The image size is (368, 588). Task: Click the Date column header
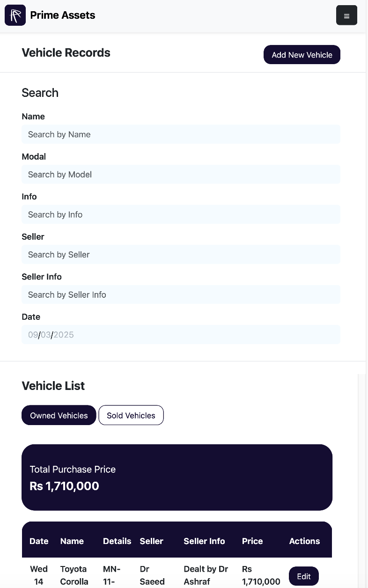pos(39,541)
